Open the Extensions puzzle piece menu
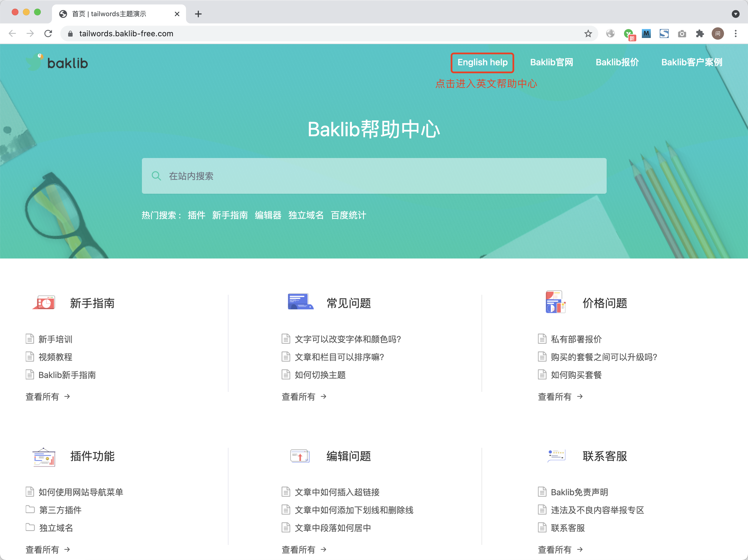This screenshot has height=560, width=748. coord(700,33)
